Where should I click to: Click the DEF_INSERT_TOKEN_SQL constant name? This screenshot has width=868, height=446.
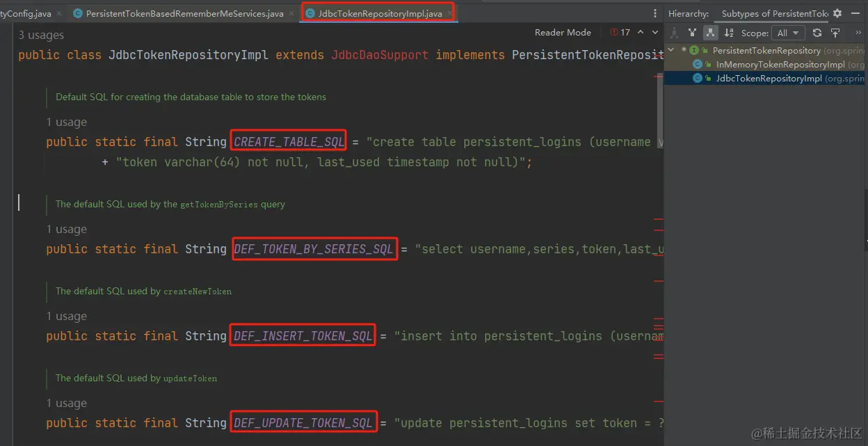coord(303,336)
